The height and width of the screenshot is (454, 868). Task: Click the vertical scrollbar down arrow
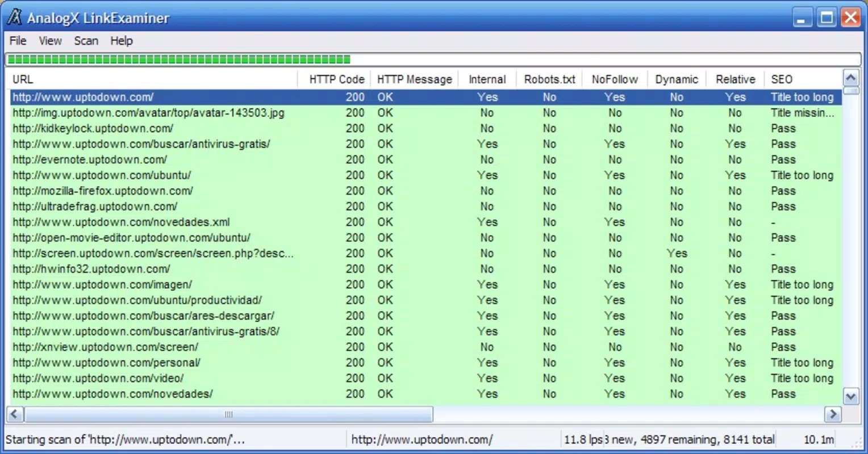(x=851, y=397)
